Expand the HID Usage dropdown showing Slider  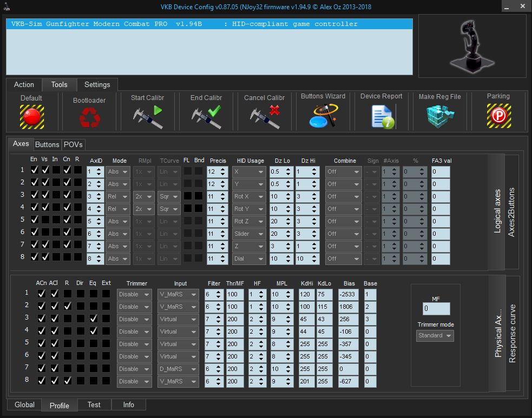pyautogui.click(x=249, y=234)
